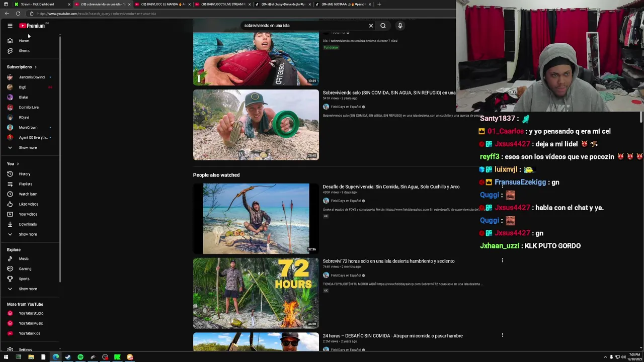Play the green bracelet knife video thumbnail
The image size is (644, 362).
tap(256, 125)
